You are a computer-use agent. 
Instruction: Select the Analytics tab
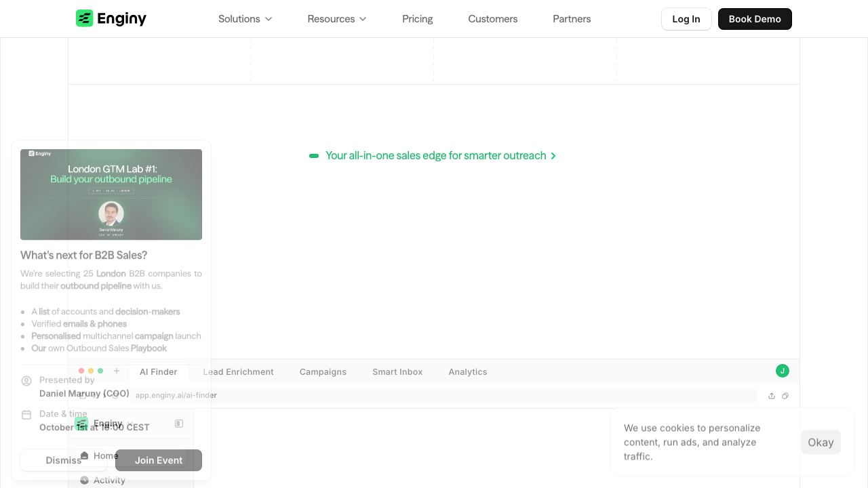click(x=468, y=372)
